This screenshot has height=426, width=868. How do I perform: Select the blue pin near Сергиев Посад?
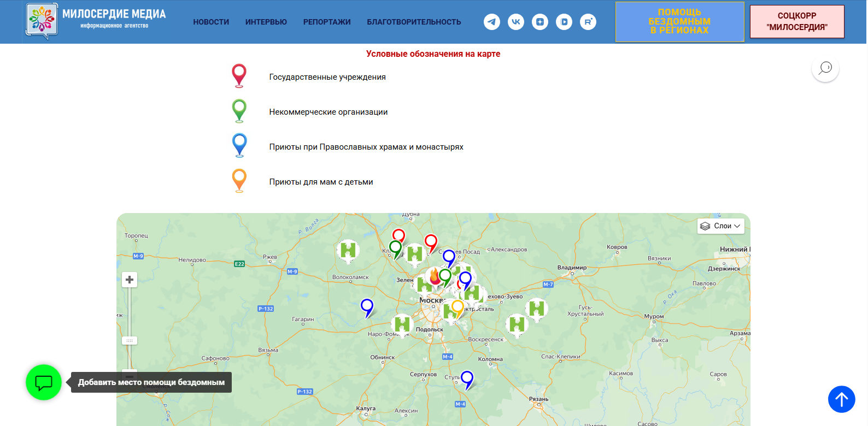click(449, 258)
